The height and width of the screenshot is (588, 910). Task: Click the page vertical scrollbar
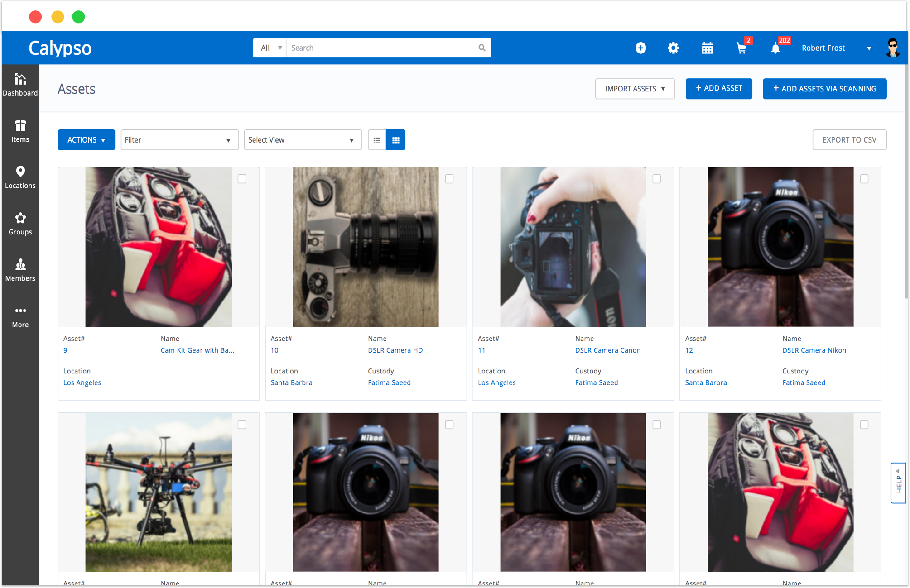906,181
